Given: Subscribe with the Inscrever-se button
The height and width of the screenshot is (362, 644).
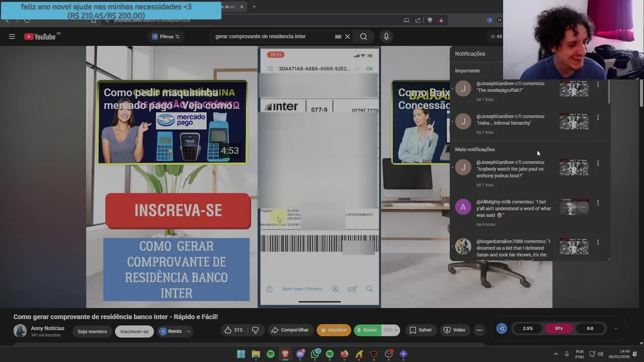Looking at the screenshot, I should tap(134, 331).
